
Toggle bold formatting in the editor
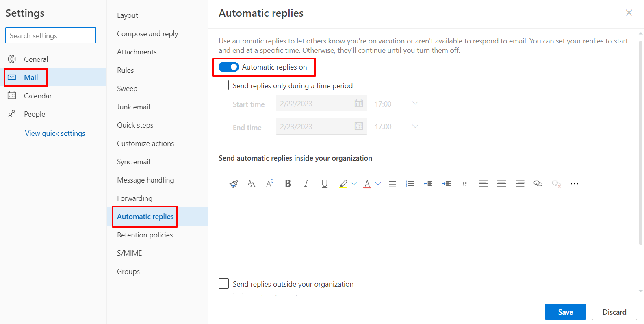point(288,184)
